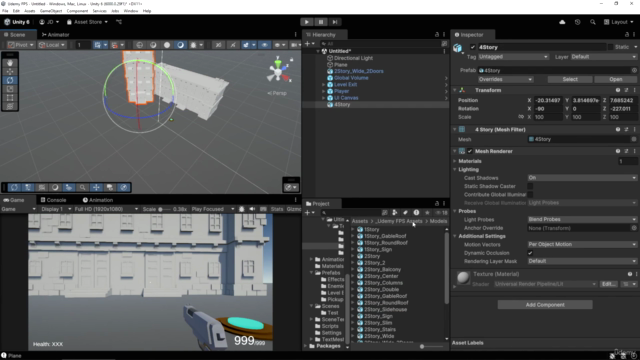Open the Layer dropdown
The width and height of the screenshot is (640, 360).
coord(603,57)
